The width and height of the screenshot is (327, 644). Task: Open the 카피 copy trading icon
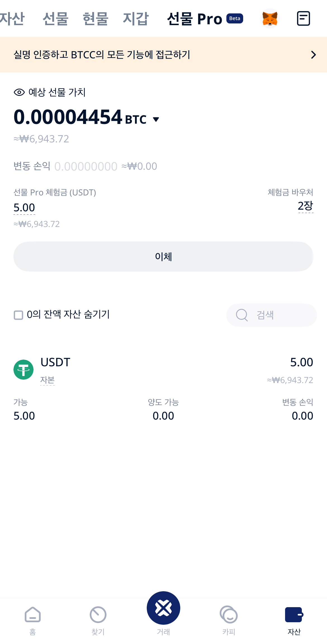(x=229, y=614)
